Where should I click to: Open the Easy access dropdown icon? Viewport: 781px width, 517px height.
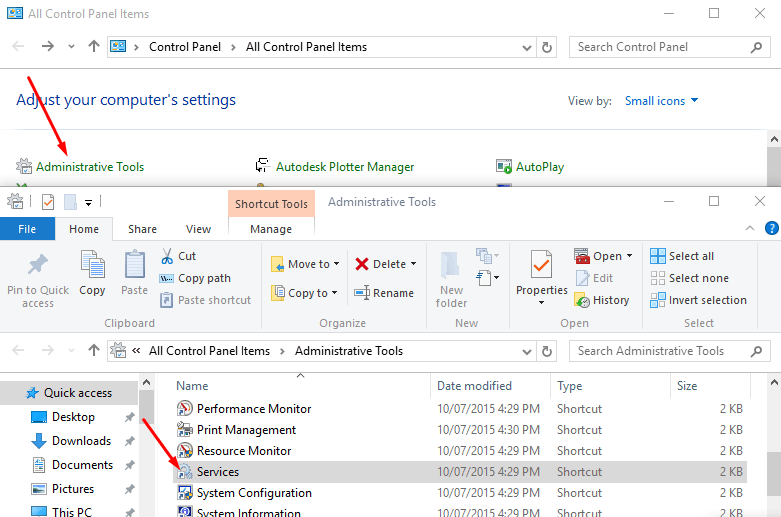tap(487, 277)
